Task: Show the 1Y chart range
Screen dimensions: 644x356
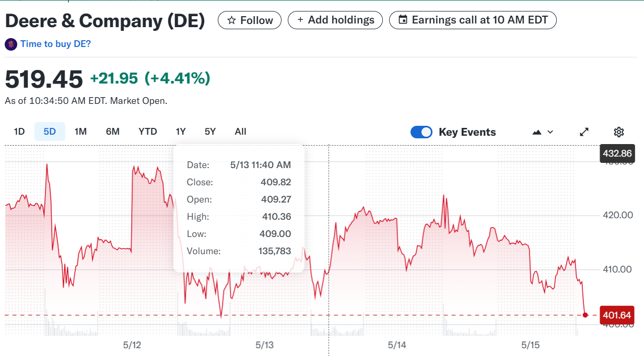Action: coord(181,132)
